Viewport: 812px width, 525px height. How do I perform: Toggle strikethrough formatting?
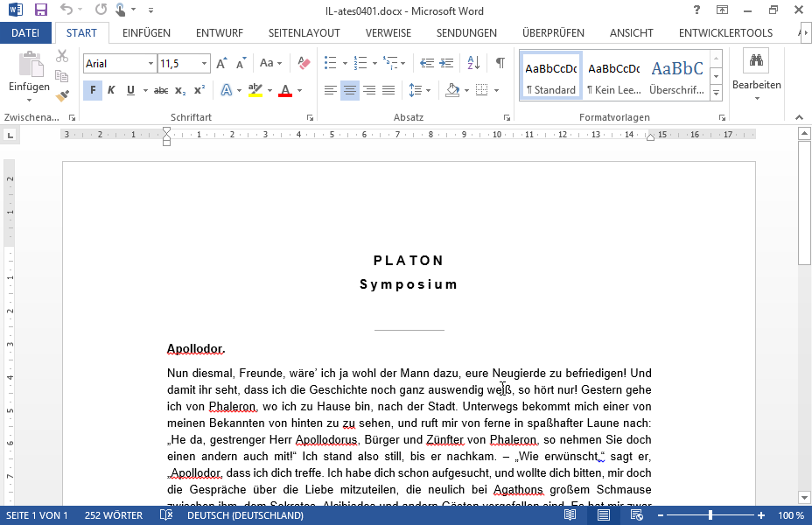pos(161,91)
